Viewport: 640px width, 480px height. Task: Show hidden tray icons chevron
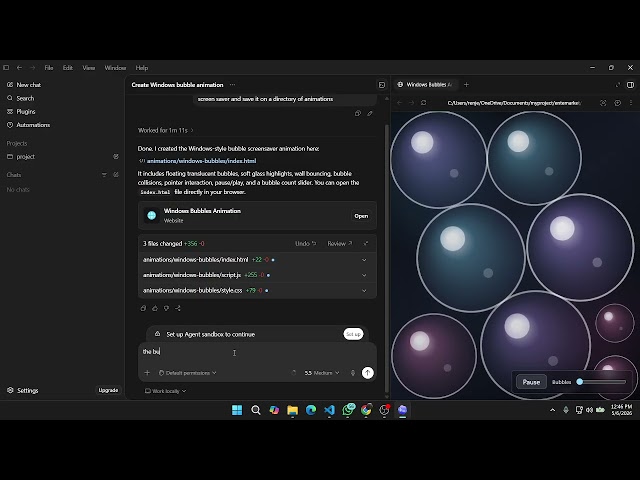point(553,410)
